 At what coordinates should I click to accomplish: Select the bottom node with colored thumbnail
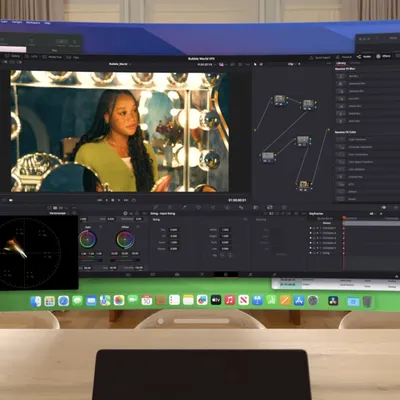click(304, 185)
